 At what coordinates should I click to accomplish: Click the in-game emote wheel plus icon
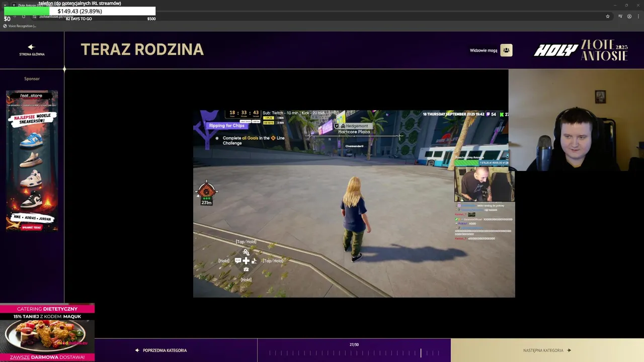point(246,260)
